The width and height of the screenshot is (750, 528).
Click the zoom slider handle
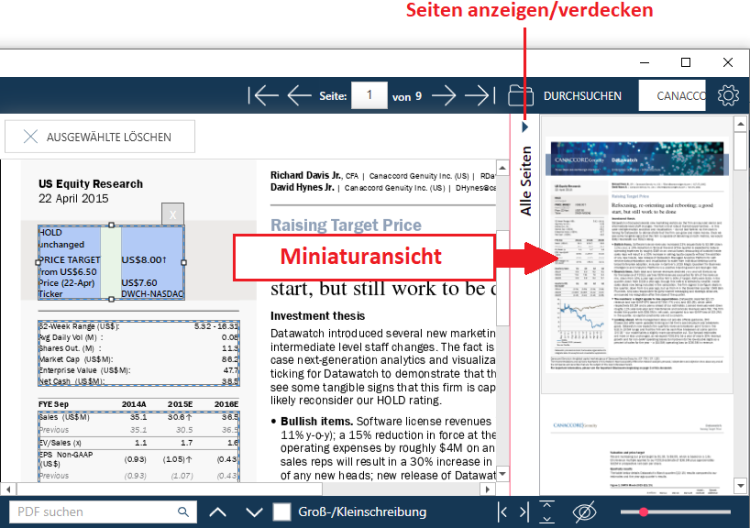pyautogui.click(x=643, y=512)
